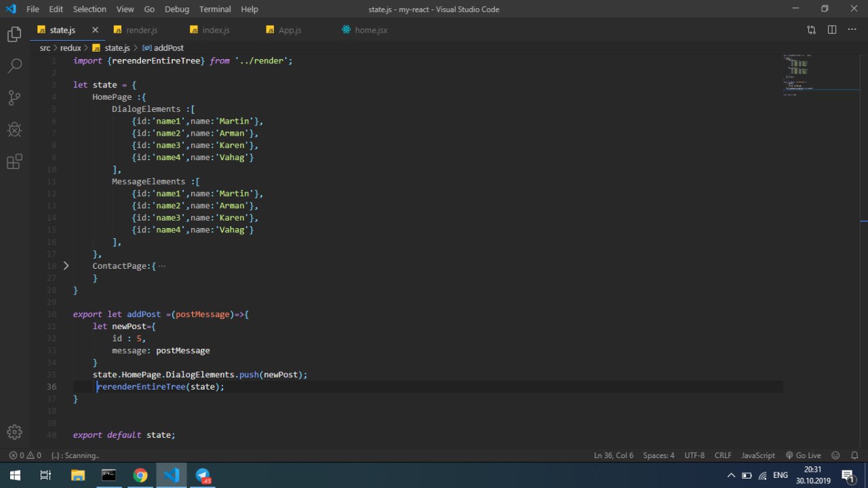Close the state.js tab
This screenshot has width=868, height=488.
point(95,30)
